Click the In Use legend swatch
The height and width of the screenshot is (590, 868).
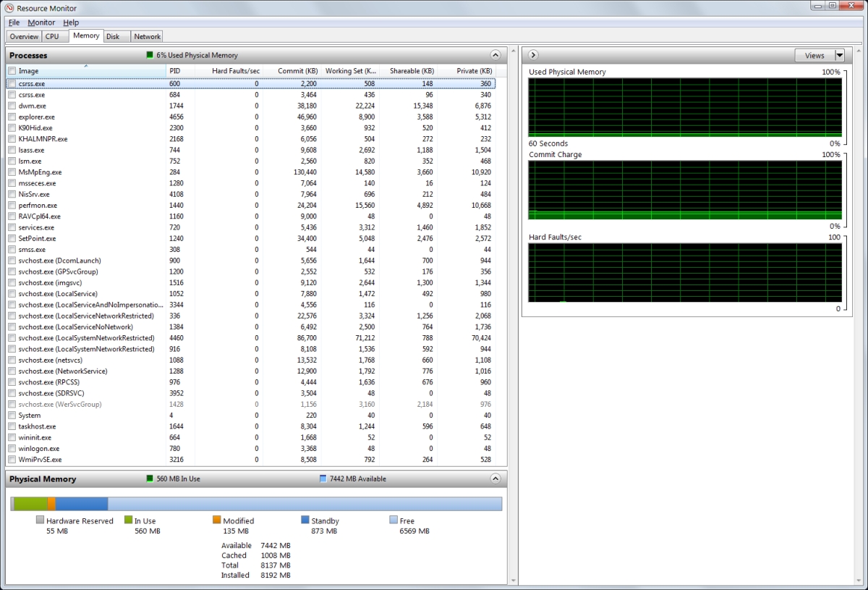[x=128, y=520]
